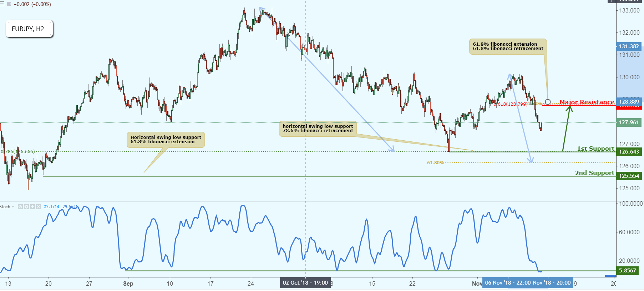Click the Major Resistance label
Screen dimensions: 644x291
point(587,102)
